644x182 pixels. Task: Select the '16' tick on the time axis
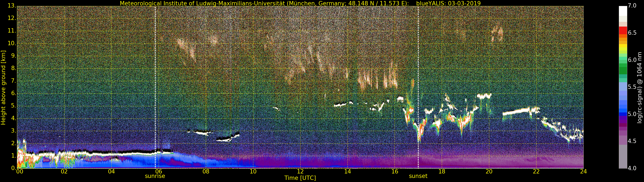coord(395,172)
